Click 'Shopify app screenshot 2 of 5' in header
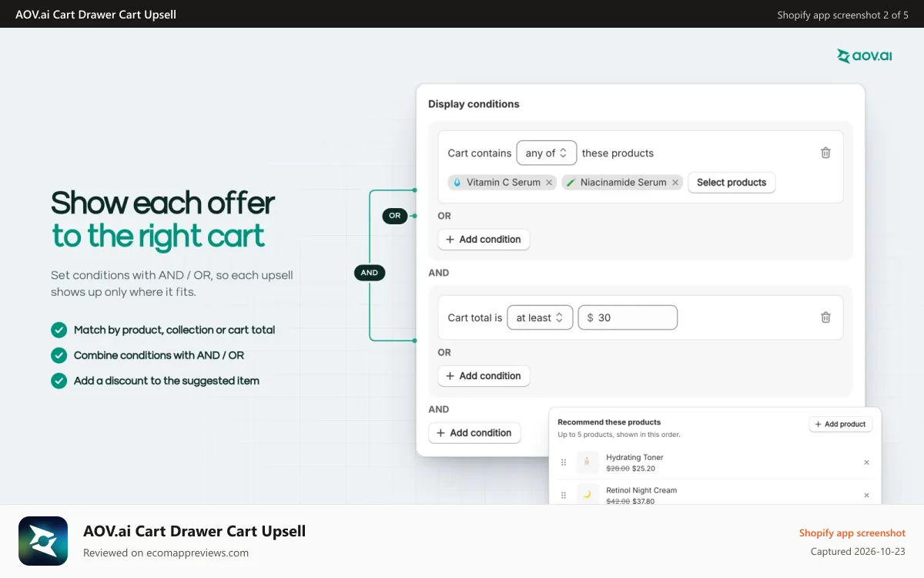Viewport: 924px width, 578px height. [x=843, y=15]
